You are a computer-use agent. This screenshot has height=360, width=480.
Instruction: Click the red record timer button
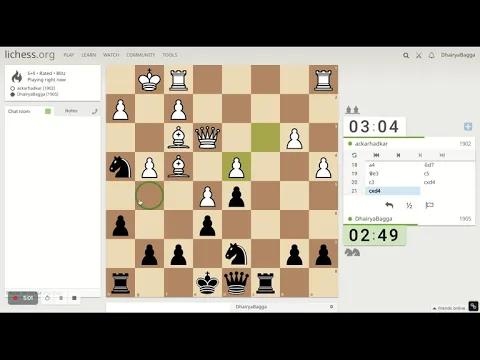click(x=23, y=298)
